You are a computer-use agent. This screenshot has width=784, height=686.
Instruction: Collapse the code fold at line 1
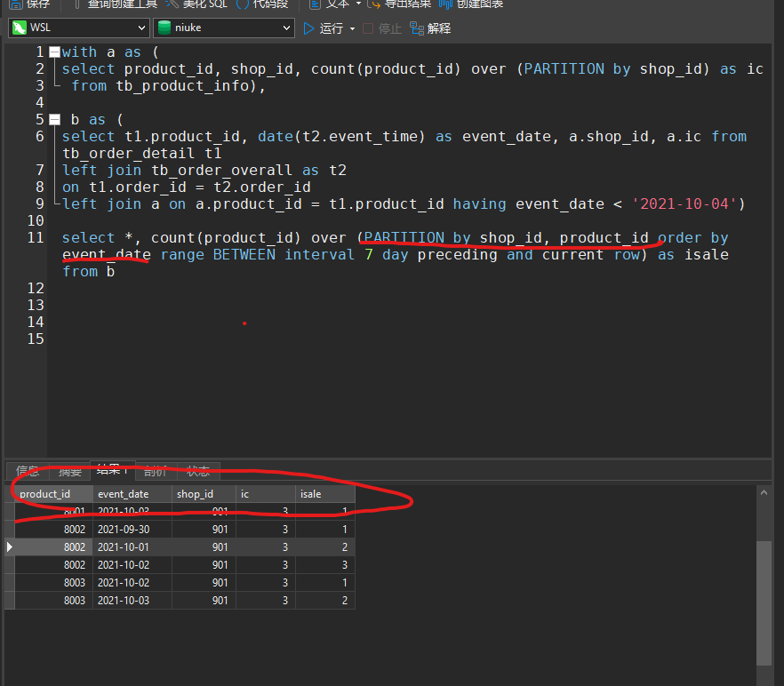click(x=54, y=52)
